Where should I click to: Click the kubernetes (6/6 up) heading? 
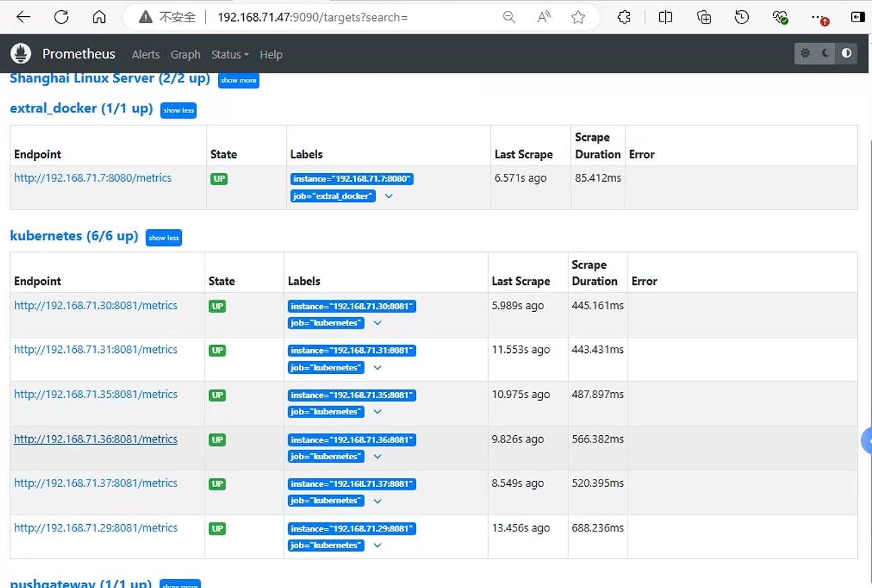click(74, 236)
